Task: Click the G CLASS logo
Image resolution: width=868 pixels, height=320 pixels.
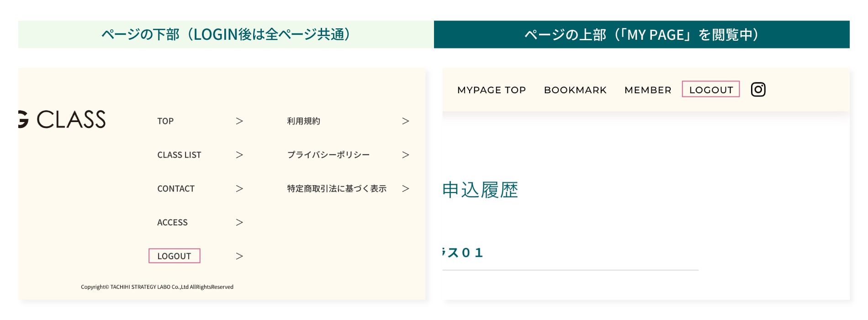Action: tap(62, 119)
